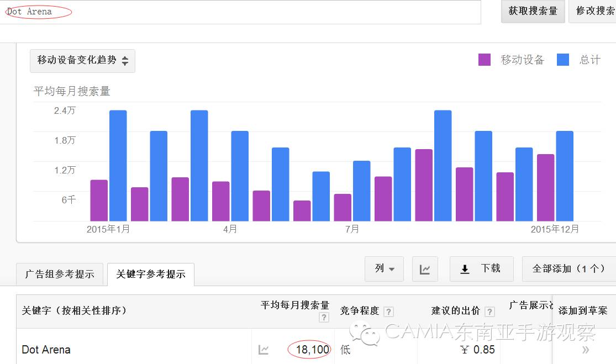Click the 移动设备 legend label

(523, 60)
